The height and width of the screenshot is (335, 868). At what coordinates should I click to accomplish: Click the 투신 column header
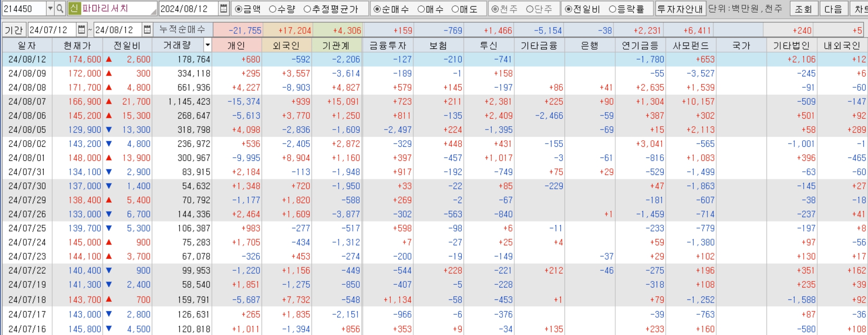[488, 46]
